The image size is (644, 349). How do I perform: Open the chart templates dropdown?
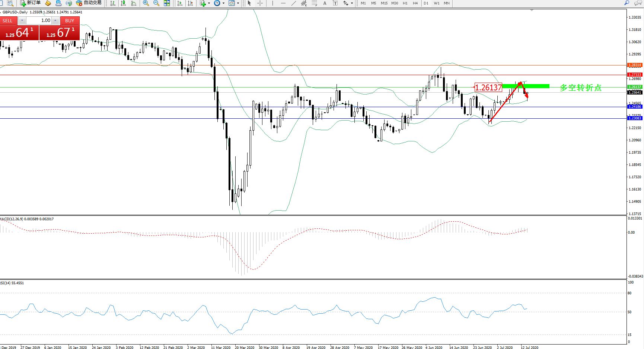coord(238,3)
